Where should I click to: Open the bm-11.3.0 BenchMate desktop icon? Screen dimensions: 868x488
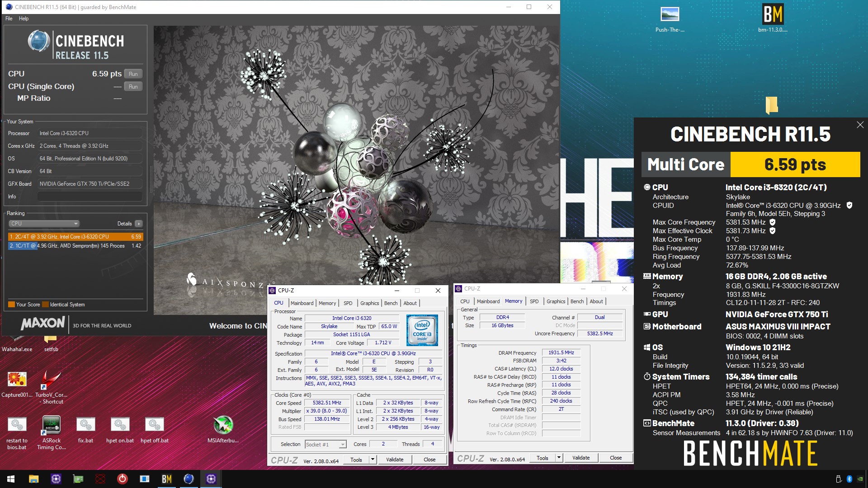click(x=773, y=18)
